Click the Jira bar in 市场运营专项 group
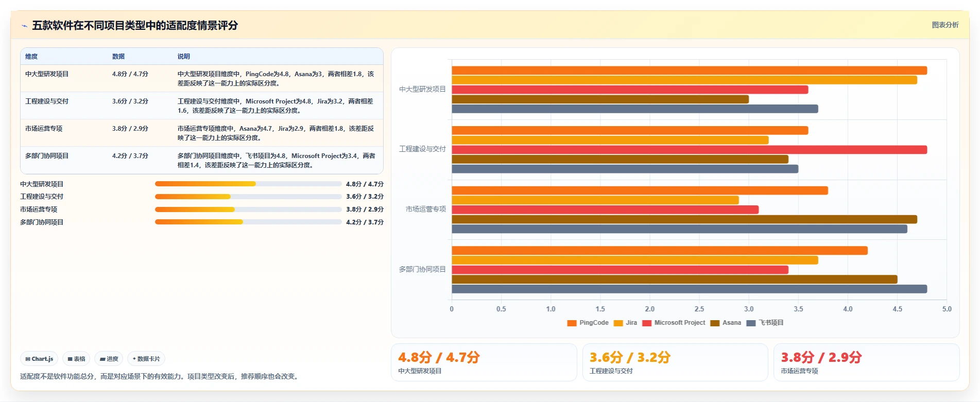Viewport: 980px width, 402px height. tap(595, 200)
